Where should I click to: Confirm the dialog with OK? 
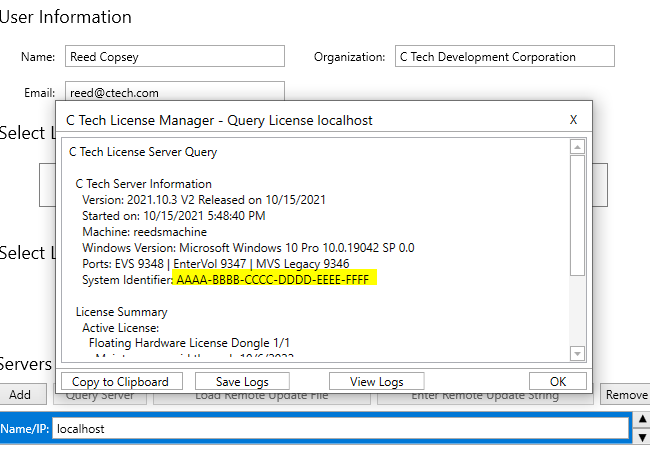tap(558, 381)
